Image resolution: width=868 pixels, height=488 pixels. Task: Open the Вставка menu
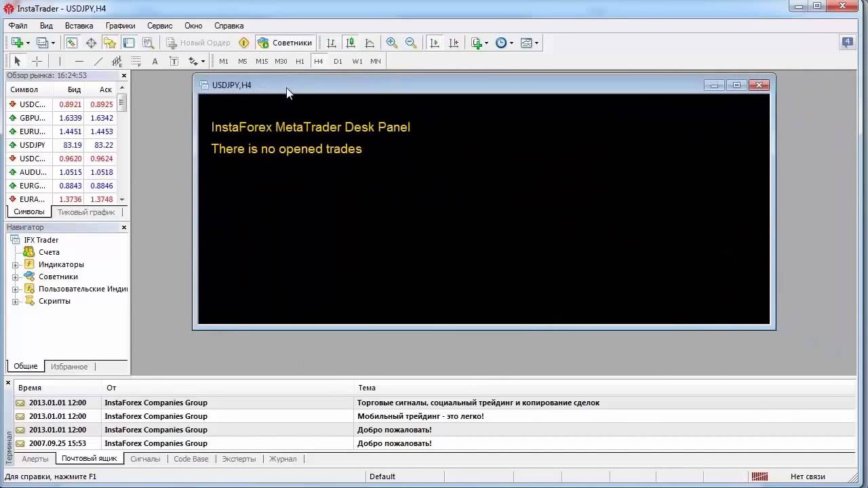(x=79, y=26)
